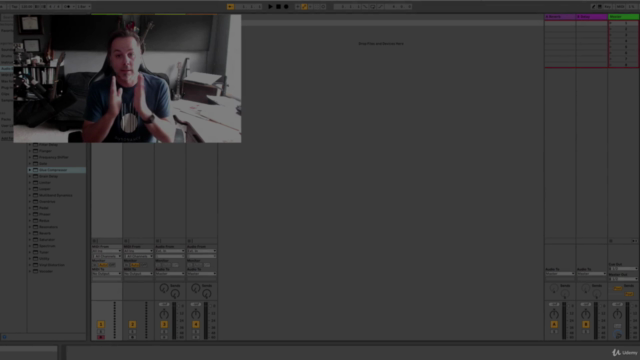The width and height of the screenshot is (640, 360).
Task: Toggle Track 1 activator button
Action: pos(101,324)
